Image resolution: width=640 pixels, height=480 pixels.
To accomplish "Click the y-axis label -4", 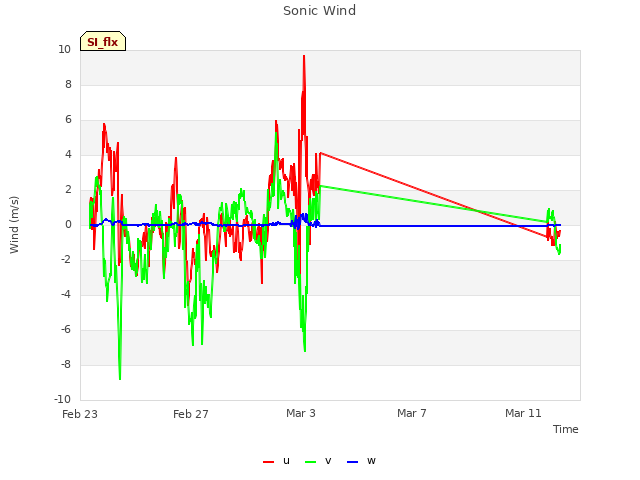I will point(66,295).
